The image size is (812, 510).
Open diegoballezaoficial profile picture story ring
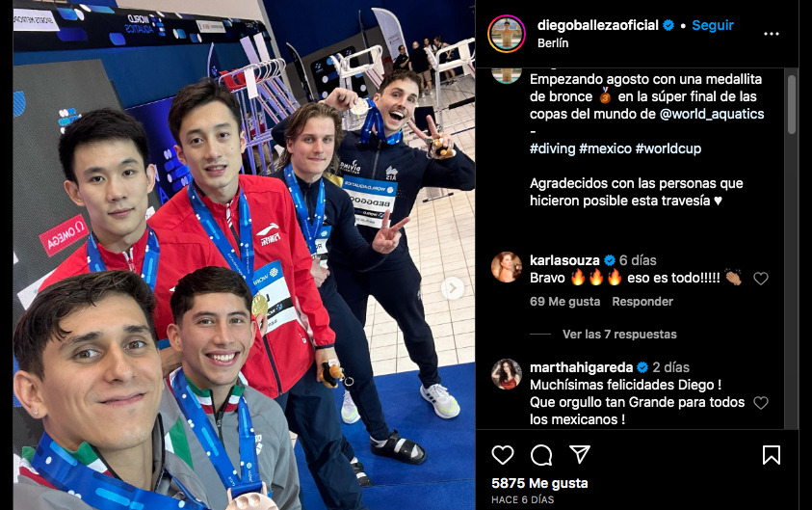(x=506, y=34)
